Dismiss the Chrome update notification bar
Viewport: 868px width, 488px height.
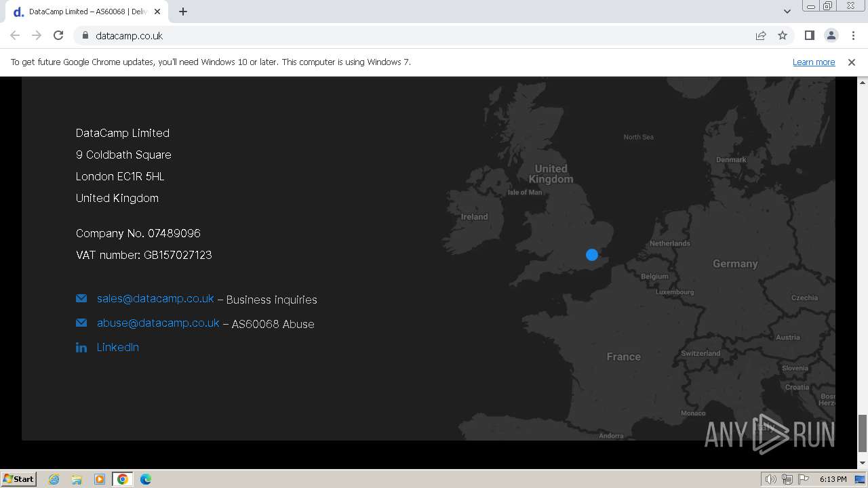(x=852, y=62)
